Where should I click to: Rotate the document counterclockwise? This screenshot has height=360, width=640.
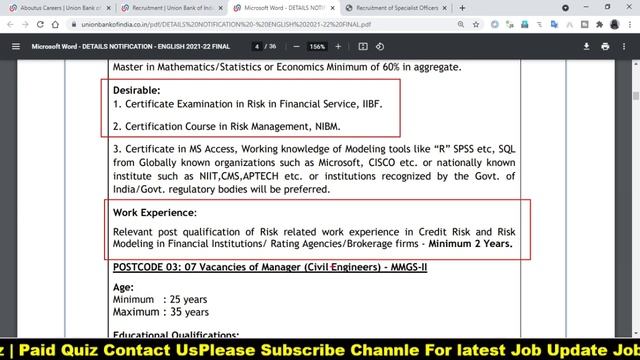(380, 47)
